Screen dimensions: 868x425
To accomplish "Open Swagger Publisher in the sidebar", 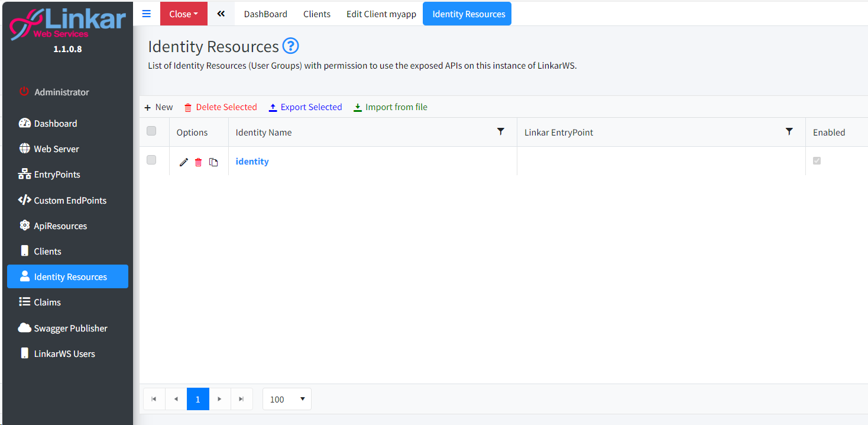I will click(x=70, y=328).
